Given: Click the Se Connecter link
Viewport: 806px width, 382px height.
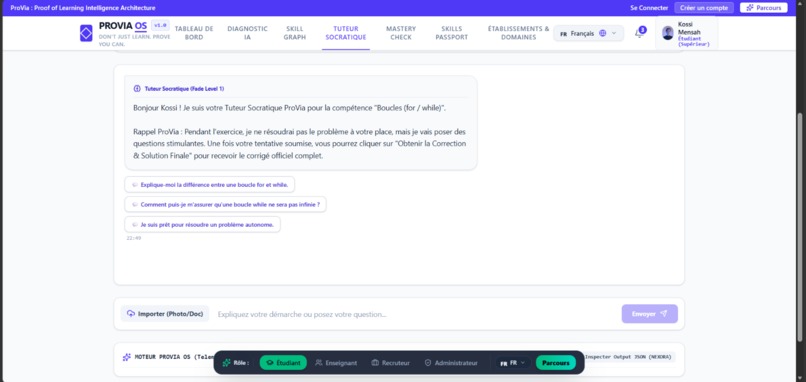Looking at the screenshot, I should click(649, 8).
